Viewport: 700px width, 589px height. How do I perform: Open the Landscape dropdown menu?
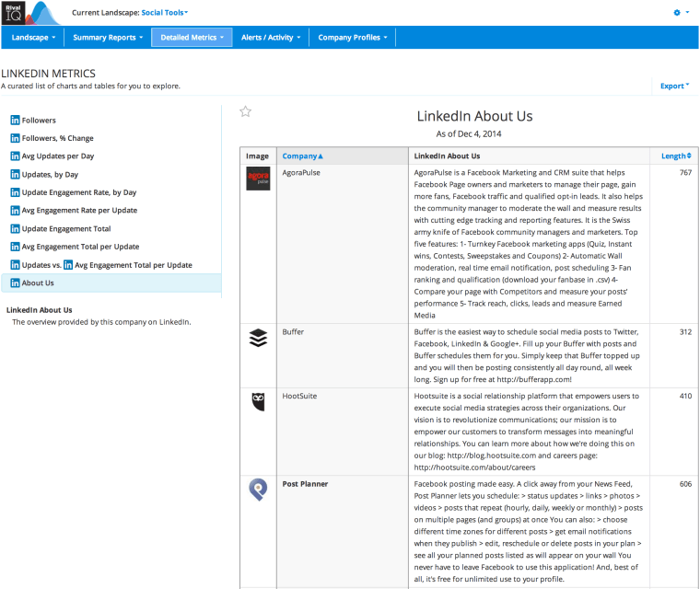[33, 38]
